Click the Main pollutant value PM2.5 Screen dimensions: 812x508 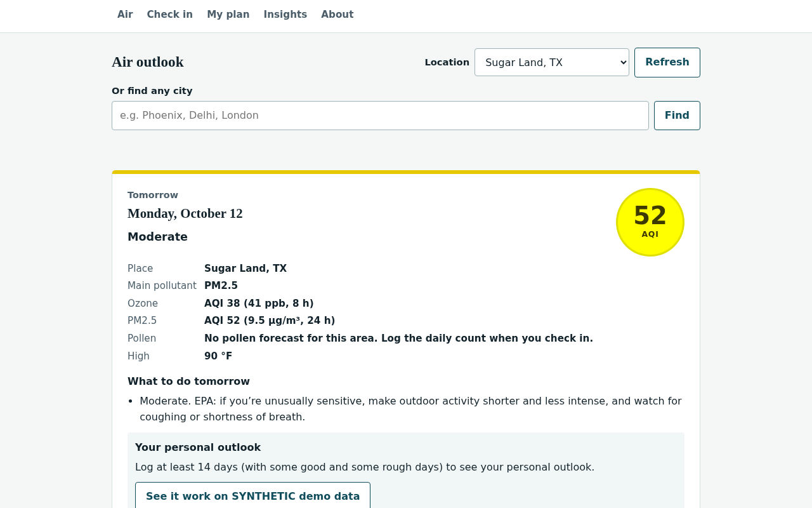[221, 286]
